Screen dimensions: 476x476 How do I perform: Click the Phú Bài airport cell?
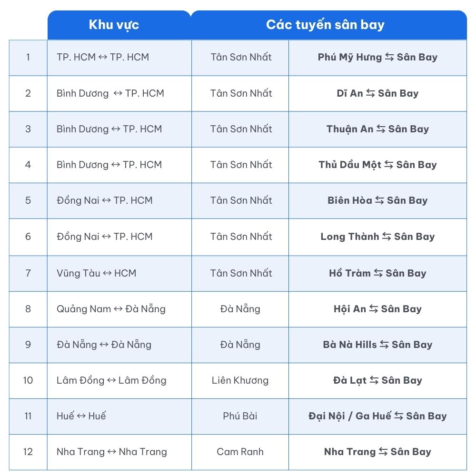click(x=240, y=416)
